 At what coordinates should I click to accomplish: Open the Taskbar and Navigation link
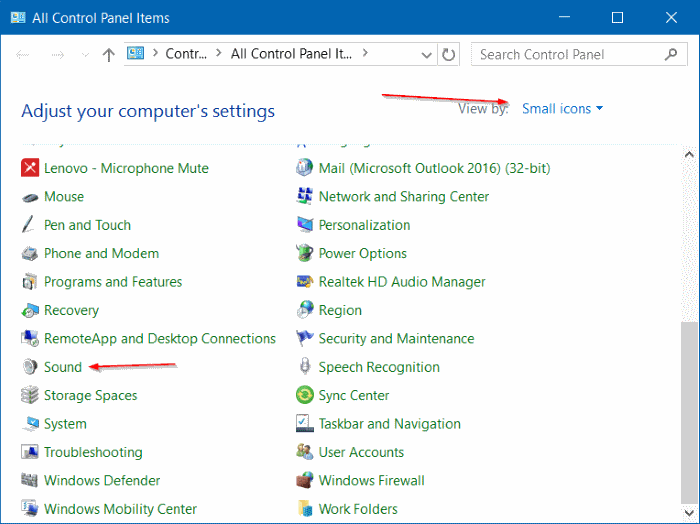[390, 424]
